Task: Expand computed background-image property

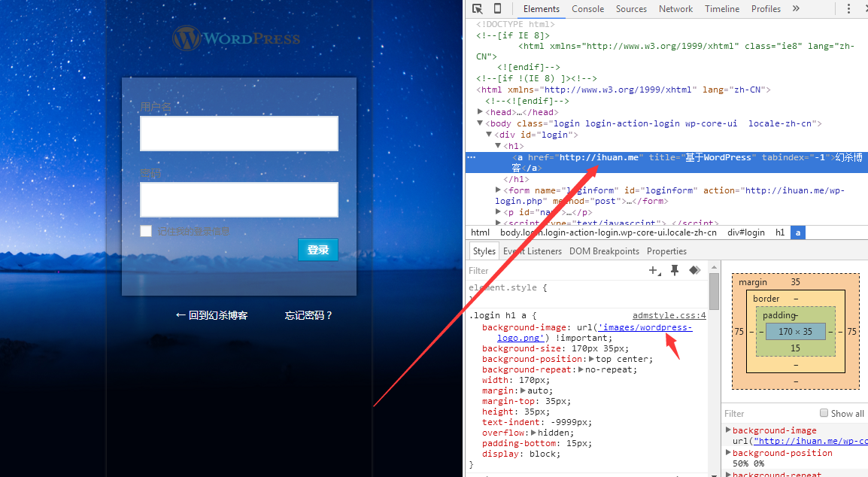Action: (728, 430)
